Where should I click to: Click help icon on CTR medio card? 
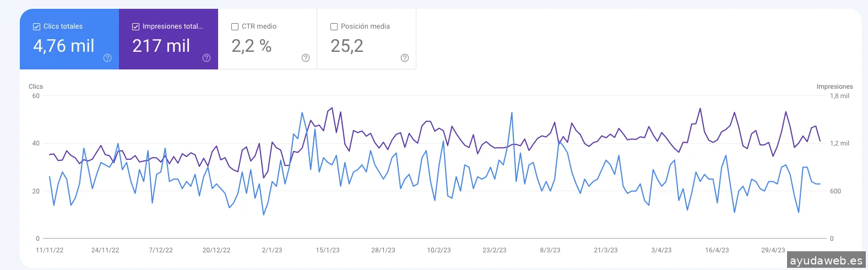(306, 58)
